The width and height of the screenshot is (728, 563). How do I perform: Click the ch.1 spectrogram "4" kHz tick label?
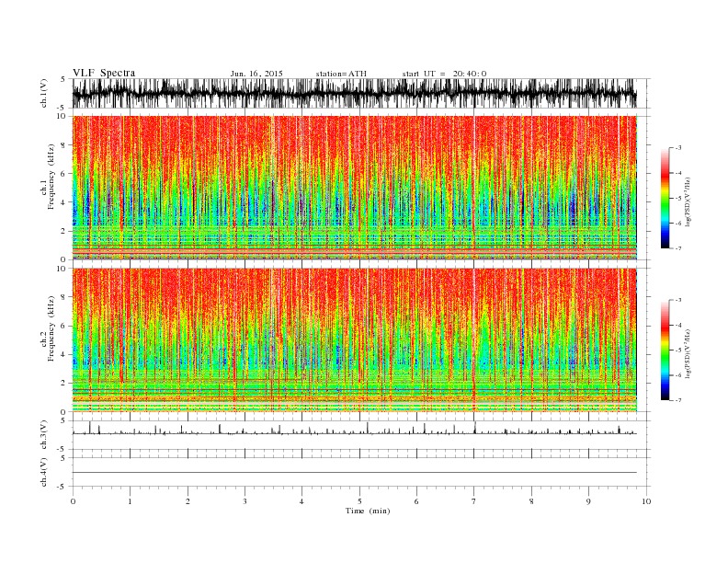[x=63, y=202]
